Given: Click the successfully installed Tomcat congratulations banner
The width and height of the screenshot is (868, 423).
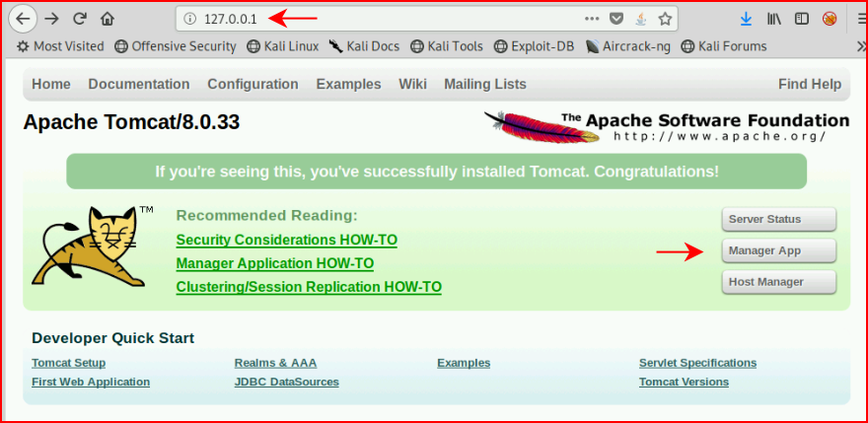Looking at the screenshot, I should point(437,172).
